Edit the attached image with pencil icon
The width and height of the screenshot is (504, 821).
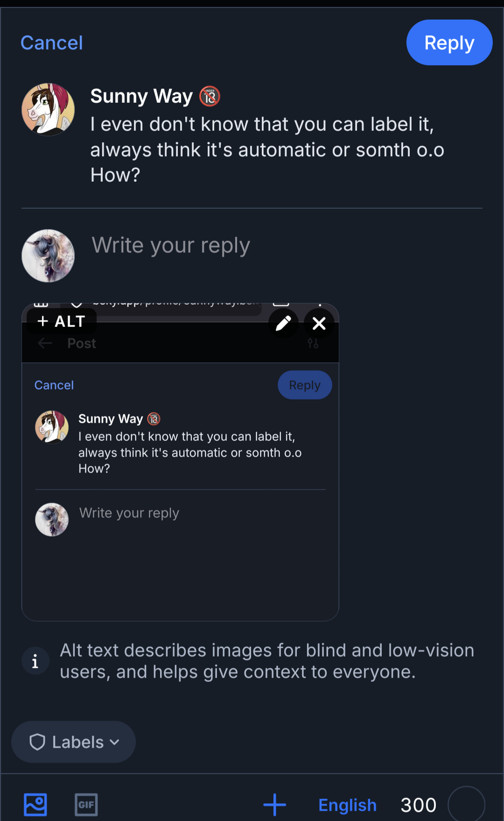(x=283, y=323)
